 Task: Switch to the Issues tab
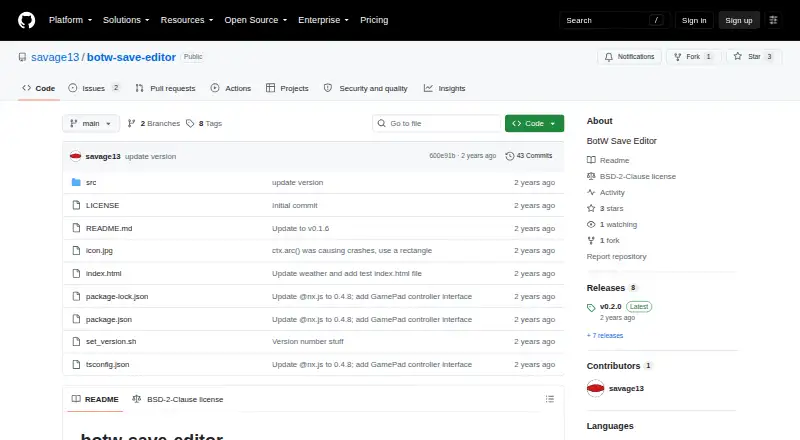pyautogui.click(x=94, y=88)
